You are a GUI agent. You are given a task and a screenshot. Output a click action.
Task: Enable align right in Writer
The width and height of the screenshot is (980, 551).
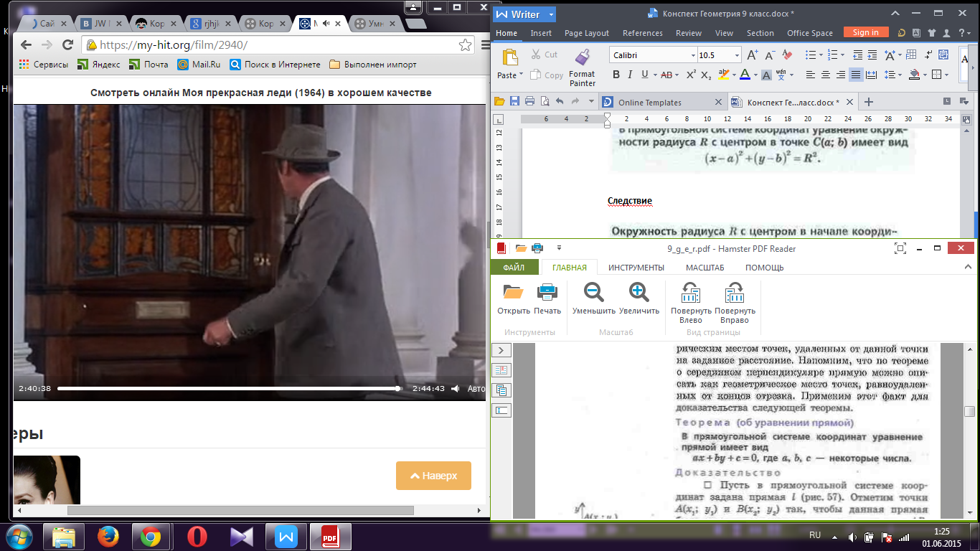click(x=840, y=75)
